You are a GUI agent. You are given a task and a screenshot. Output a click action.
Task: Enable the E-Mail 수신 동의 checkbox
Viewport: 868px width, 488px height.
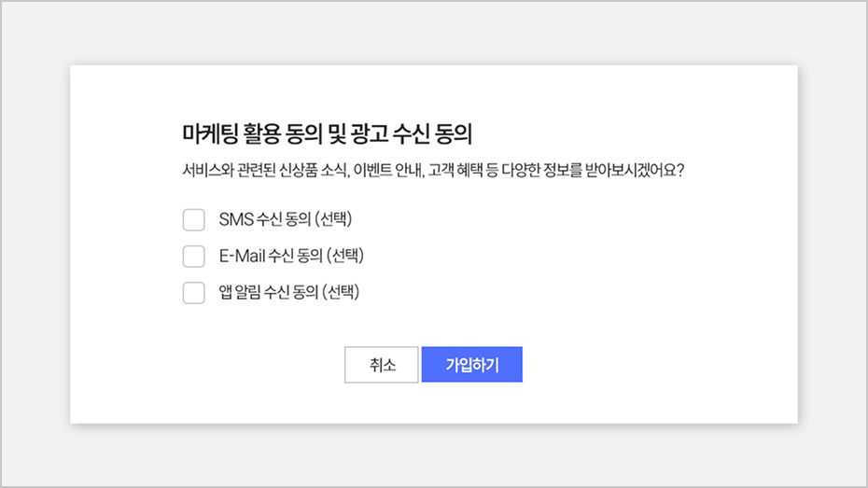pos(193,257)
